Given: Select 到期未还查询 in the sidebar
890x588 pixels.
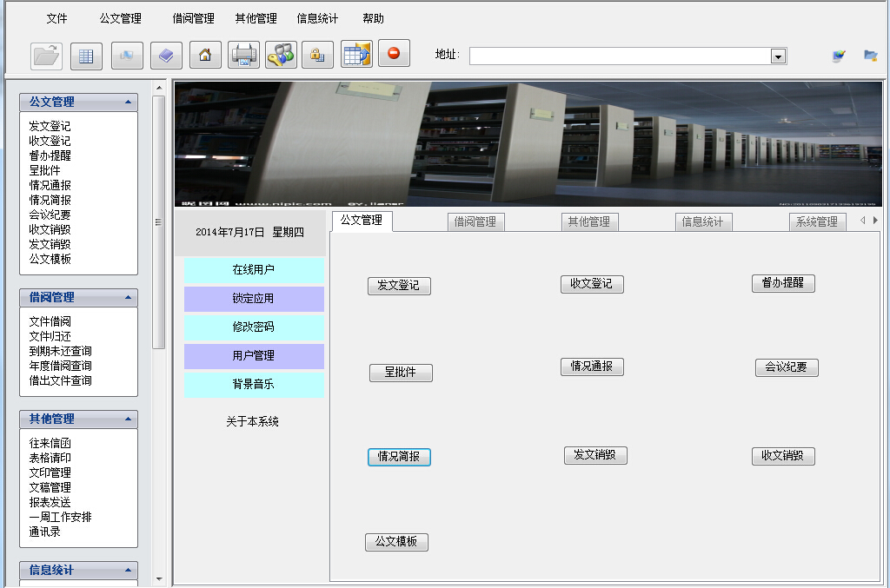Looking at the screenshot, I should (x=60, y=351).
